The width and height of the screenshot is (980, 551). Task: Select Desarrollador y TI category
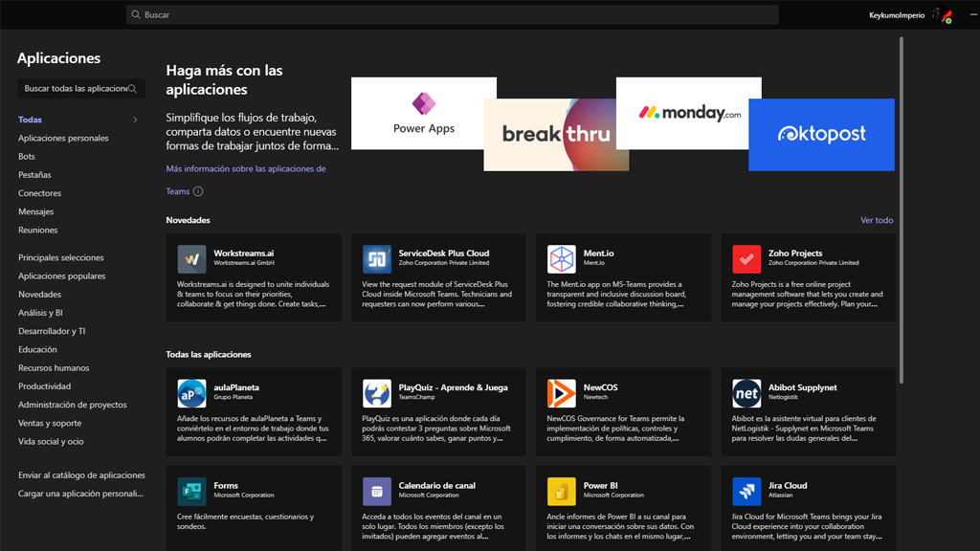coord(52,331)
